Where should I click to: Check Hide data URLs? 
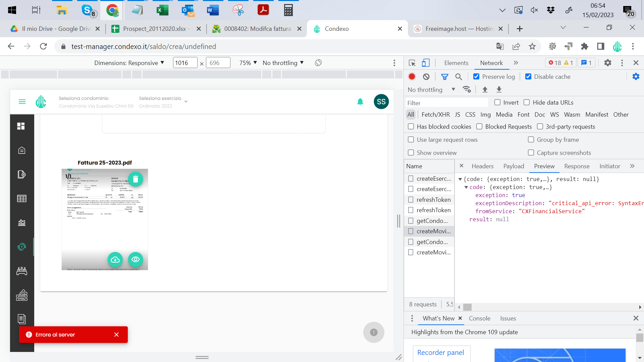click(x=527, y=103)
